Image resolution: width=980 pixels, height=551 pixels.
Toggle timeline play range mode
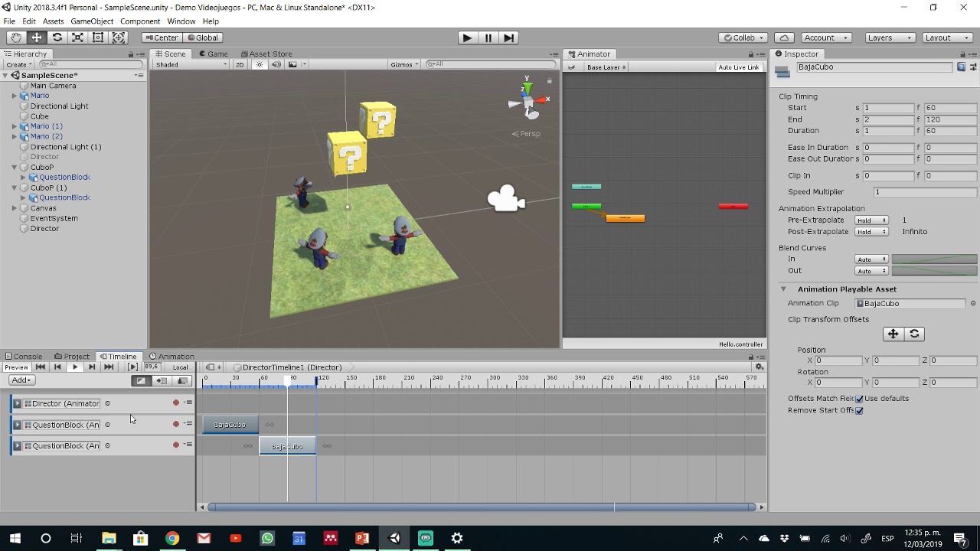[133, 367]
